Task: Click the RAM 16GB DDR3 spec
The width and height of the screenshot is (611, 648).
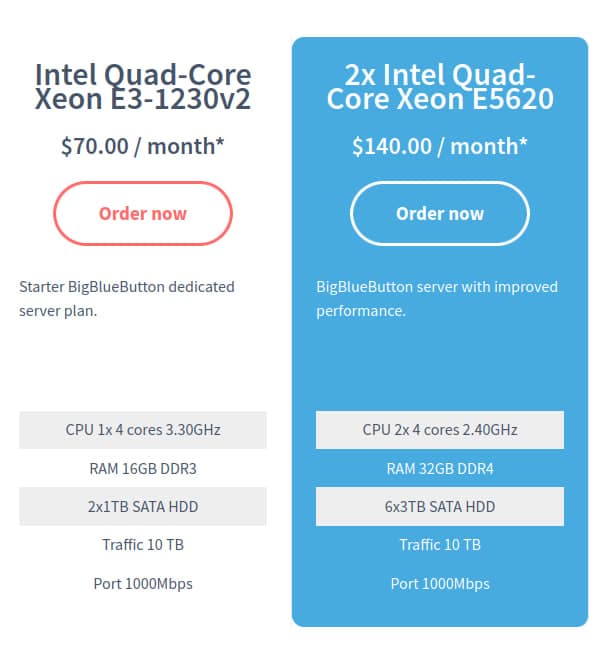Action: coord(142,468)
